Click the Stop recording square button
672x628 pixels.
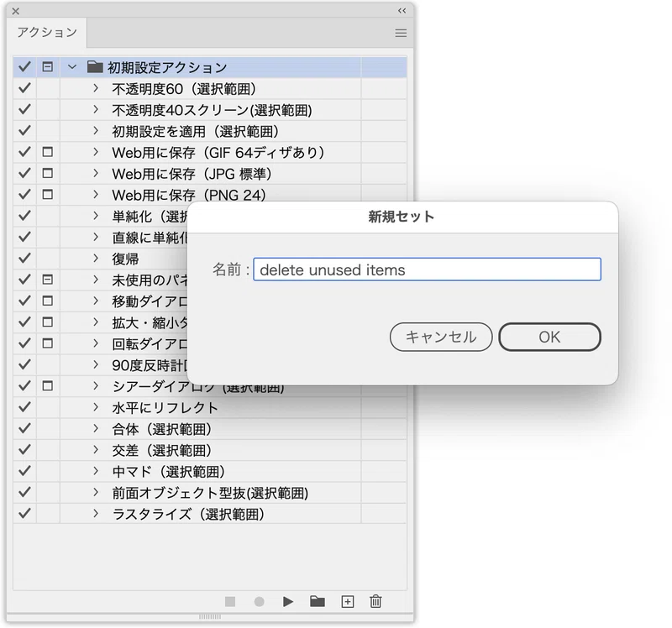[230, 602]
